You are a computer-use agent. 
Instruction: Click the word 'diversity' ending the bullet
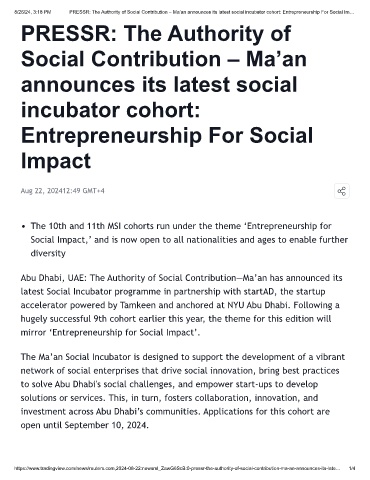[x=48, y=253]
